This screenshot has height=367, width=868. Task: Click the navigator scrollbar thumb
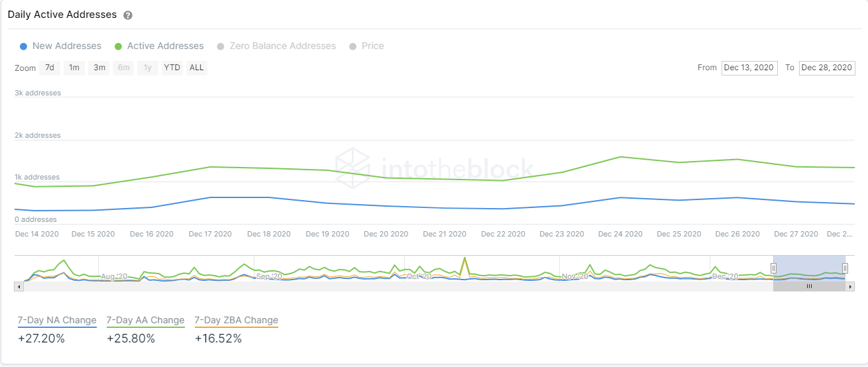[x=809, y=287]
